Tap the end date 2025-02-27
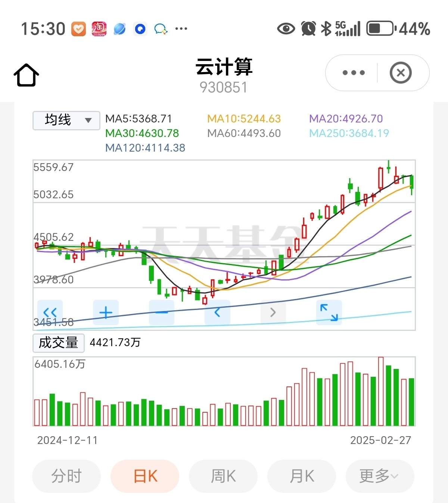 point(381,440)
